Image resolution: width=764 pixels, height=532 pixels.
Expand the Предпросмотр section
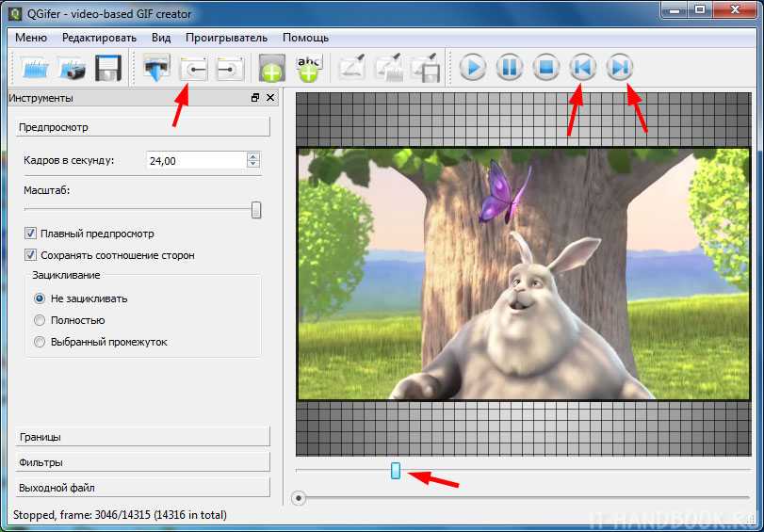click(143, 127)
